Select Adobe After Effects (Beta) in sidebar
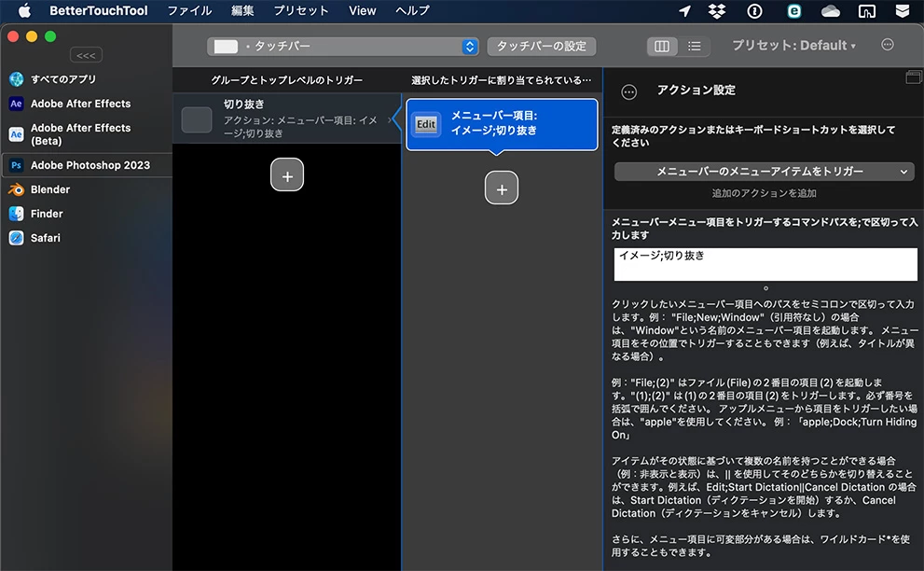The image size is (924, 571). pyautogui.click(x=86, y=134)
